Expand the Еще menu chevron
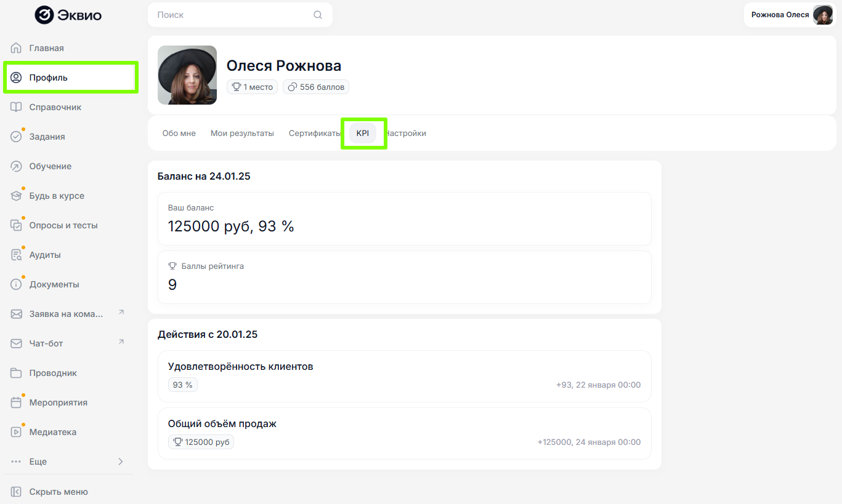The image size is (842, 504). pos(121,462)
